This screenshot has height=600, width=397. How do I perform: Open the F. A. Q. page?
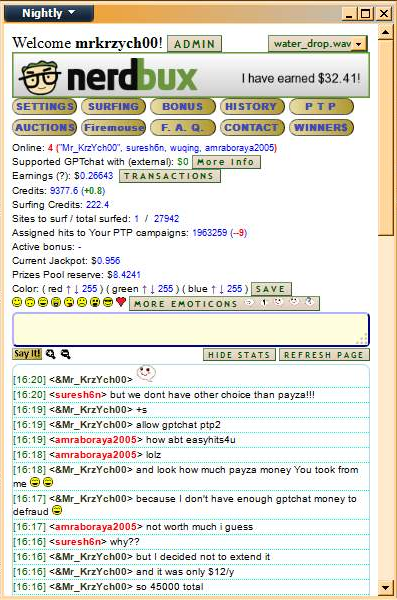[183, 127]
